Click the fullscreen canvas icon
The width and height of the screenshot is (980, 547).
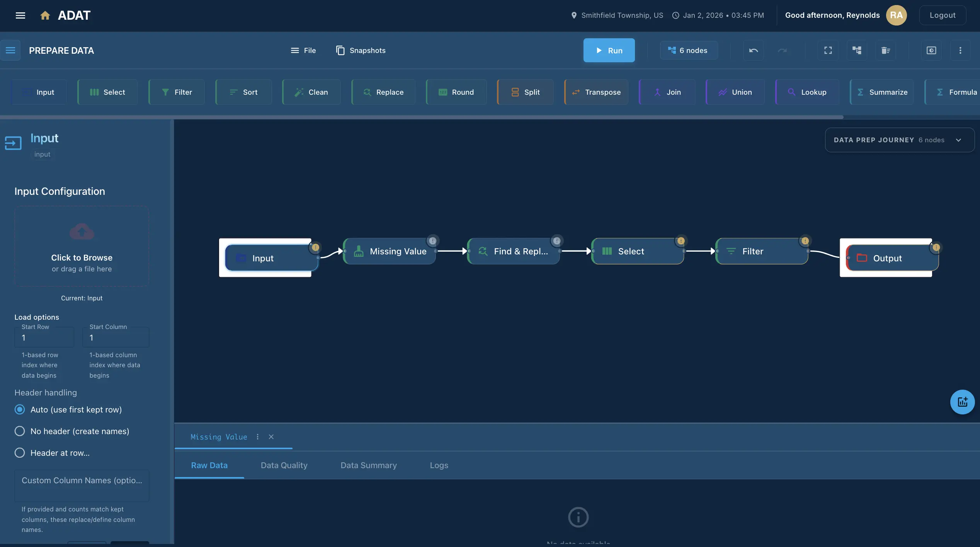pyautogui.click(x=828, y=50)
